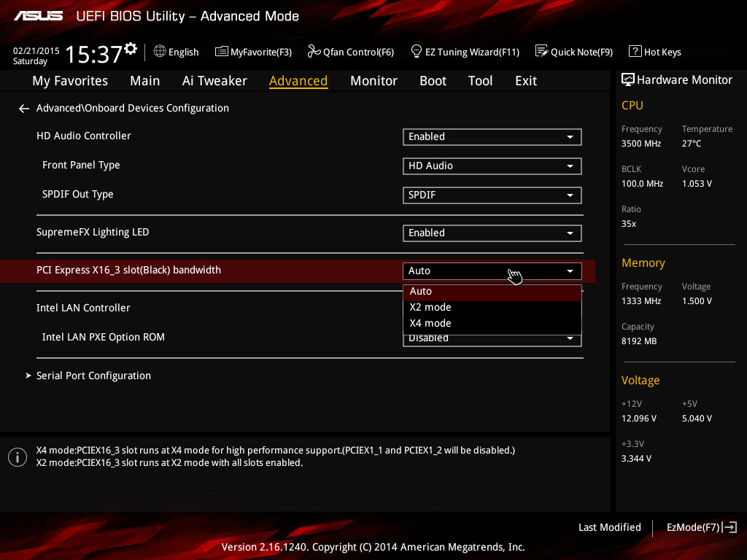This screenshot has width=747, height=560.
Task: Select the SPDIF Out Type label
Action: click(77, 194)
